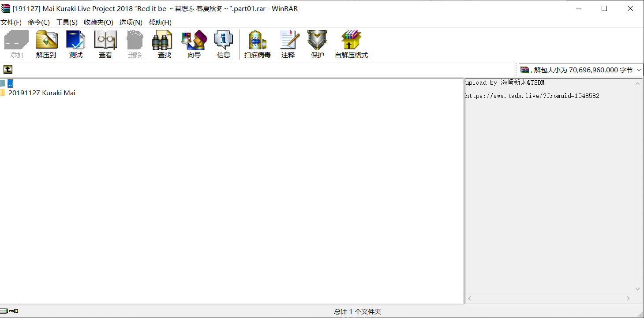Expand the archive path dropdown
The height and width of the screenshot is (318, 644).
(639, 70)
